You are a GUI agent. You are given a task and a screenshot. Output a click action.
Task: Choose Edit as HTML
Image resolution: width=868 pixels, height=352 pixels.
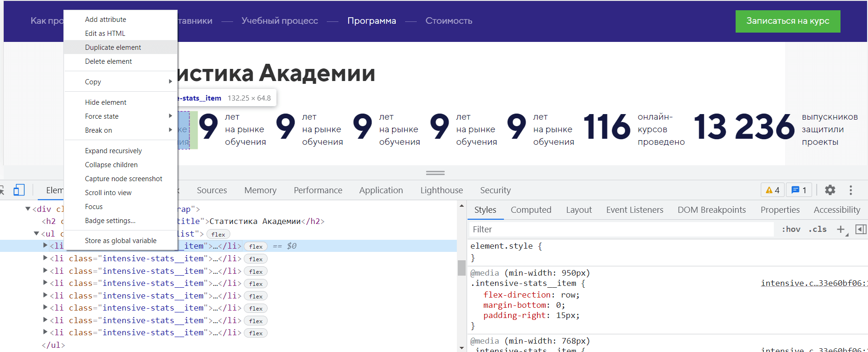[x=121, y=33]
